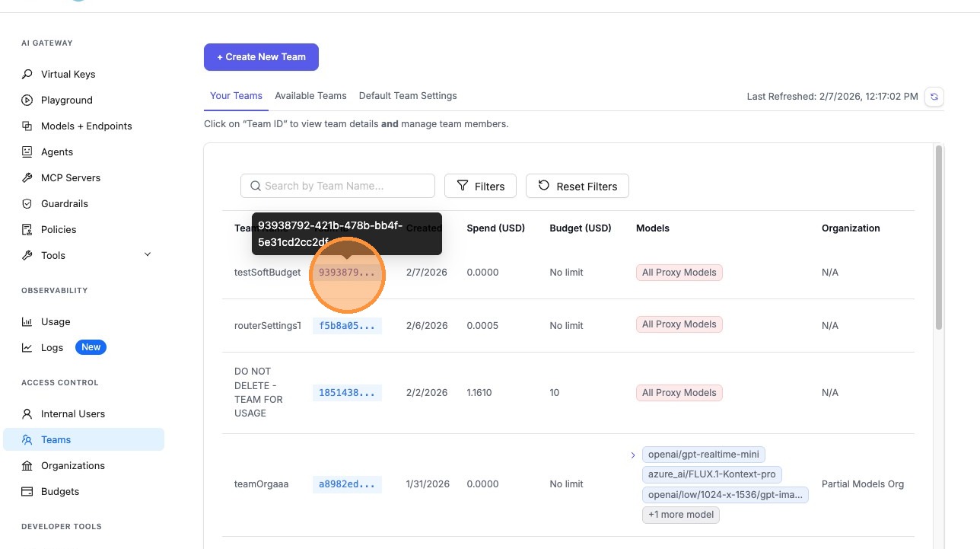Click the Guardrails shield icon
This screenshot has width=980, height=549.
coord(27,204)
